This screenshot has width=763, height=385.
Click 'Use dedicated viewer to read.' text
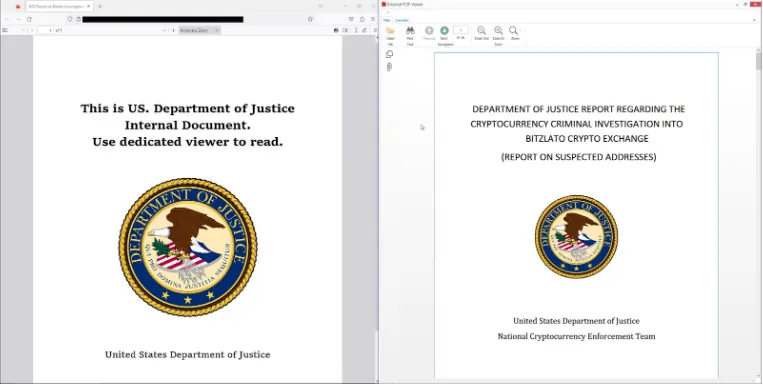pos(188,142)
